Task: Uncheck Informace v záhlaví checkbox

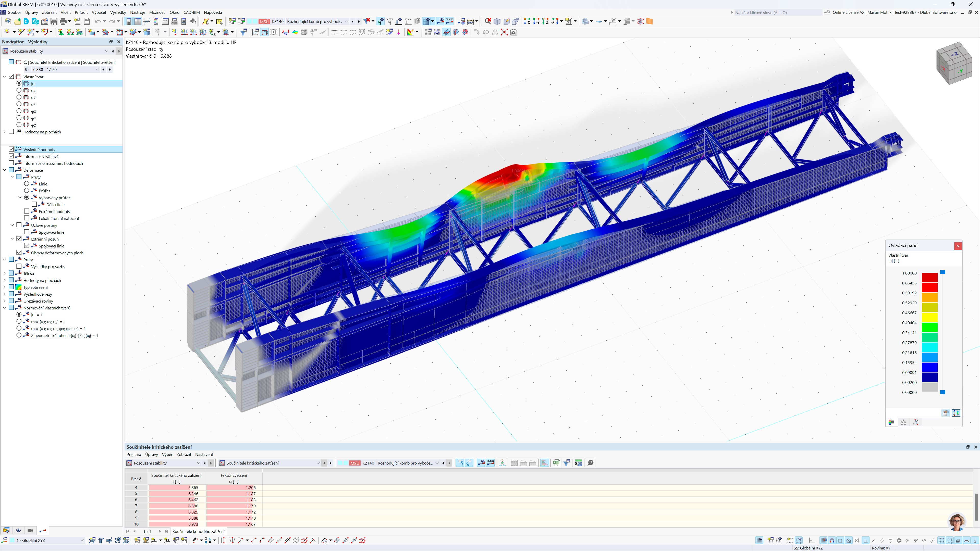Action: 11,156
